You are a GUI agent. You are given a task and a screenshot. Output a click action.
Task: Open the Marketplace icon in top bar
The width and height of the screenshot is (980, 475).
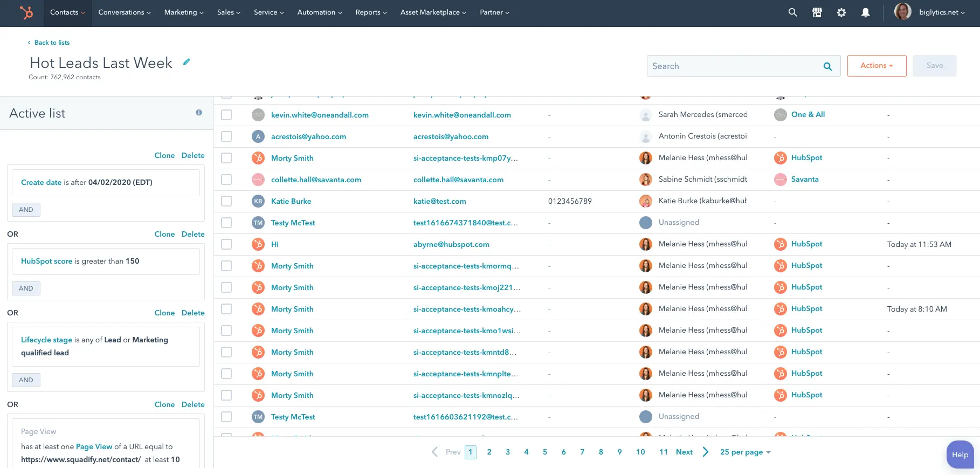817,12
